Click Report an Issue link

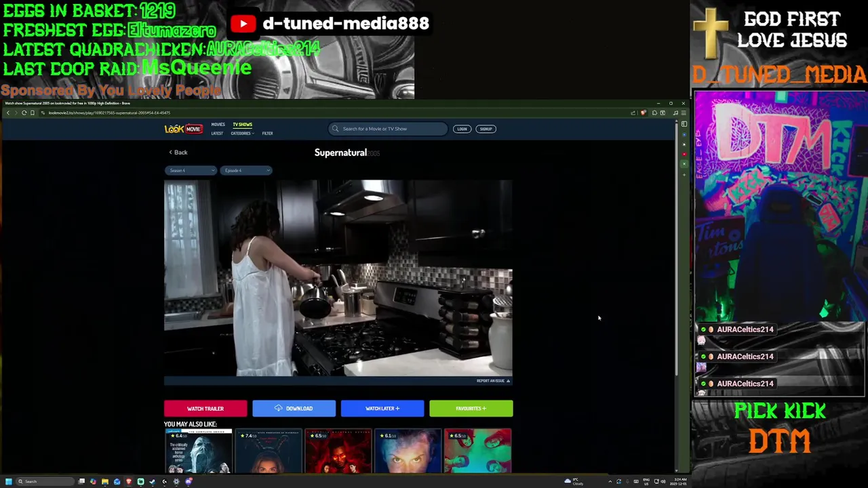(493, 381)
